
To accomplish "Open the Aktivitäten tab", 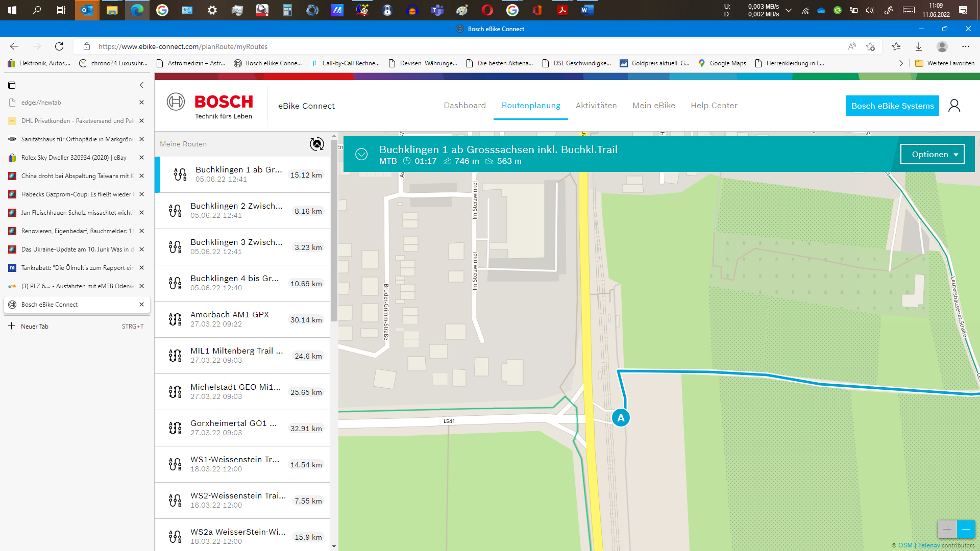I will pyautogui.click(x=596, y=106).
